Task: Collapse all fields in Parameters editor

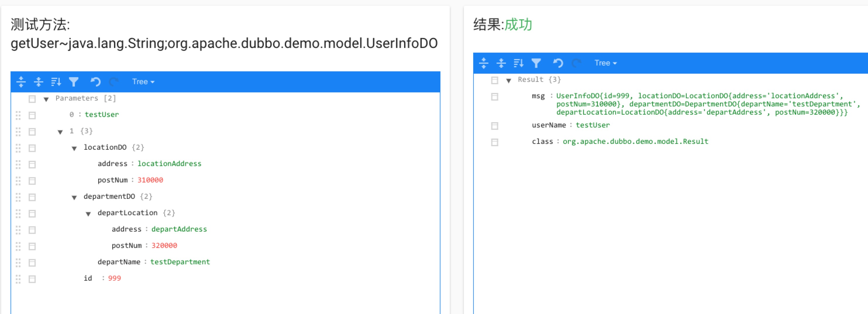Action: [39, 82]
